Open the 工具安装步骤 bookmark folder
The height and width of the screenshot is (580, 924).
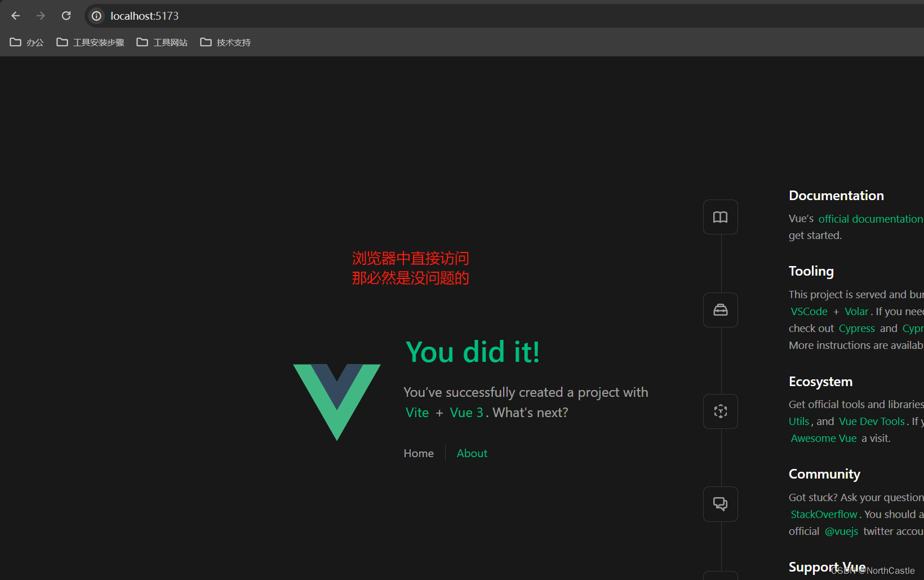(90, 42)
